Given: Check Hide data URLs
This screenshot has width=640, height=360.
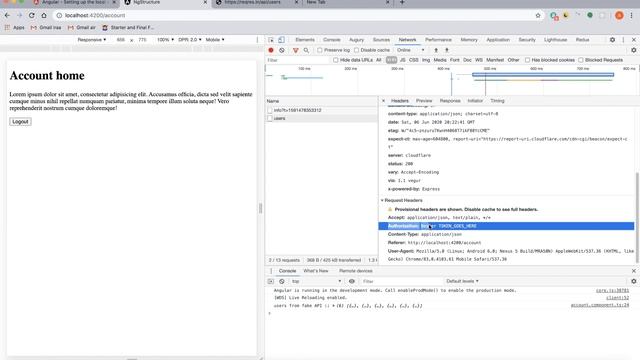Looking at the screenshot, I should [336, 60].
